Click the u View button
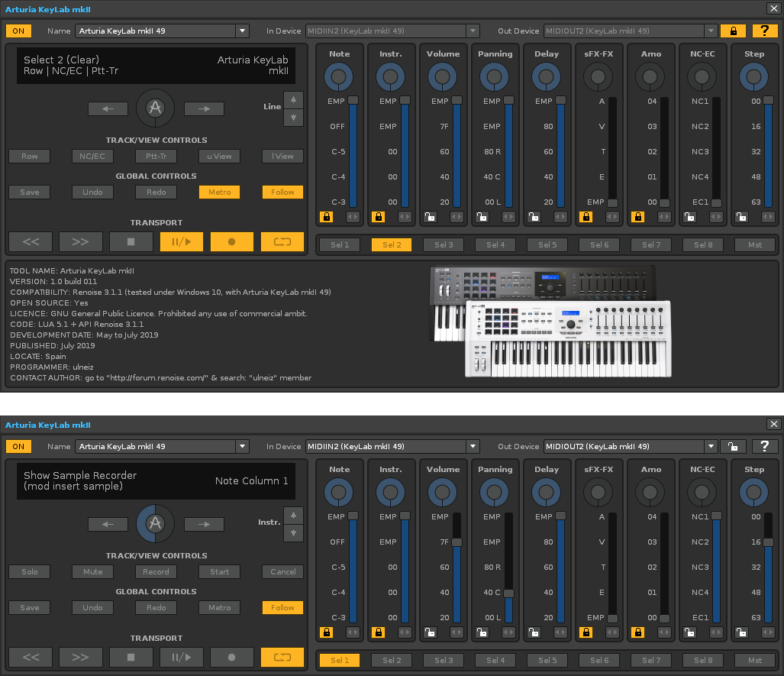The width and height of the screenshot is (784, 676). [x=220, y=156]
